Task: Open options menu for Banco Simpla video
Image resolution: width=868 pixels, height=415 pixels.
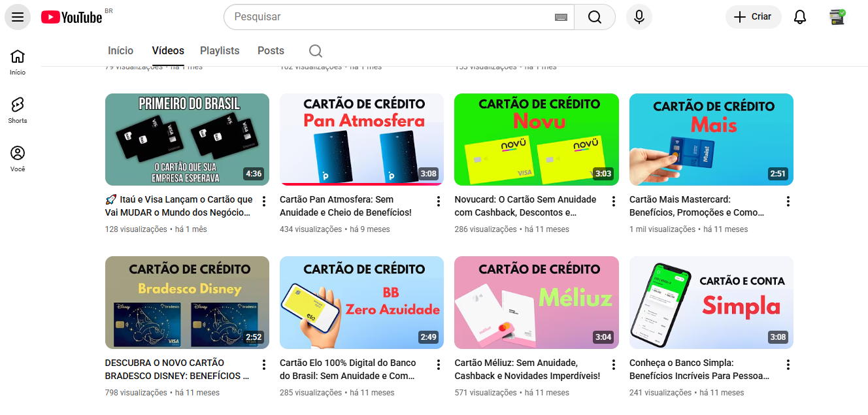Action: (x=788, y=365)
